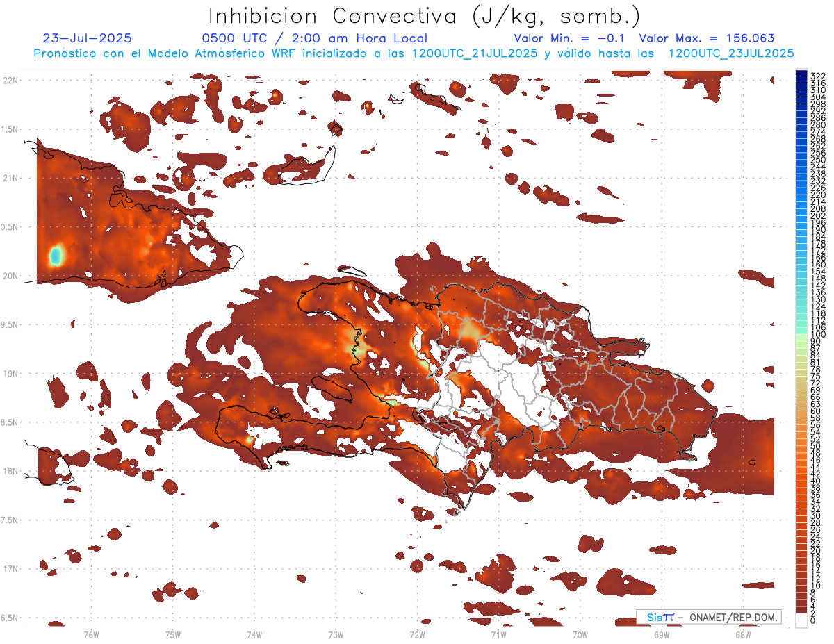Click the "202" color bar value
Viewport: 834px width, 644px height.
click(817, 215)
